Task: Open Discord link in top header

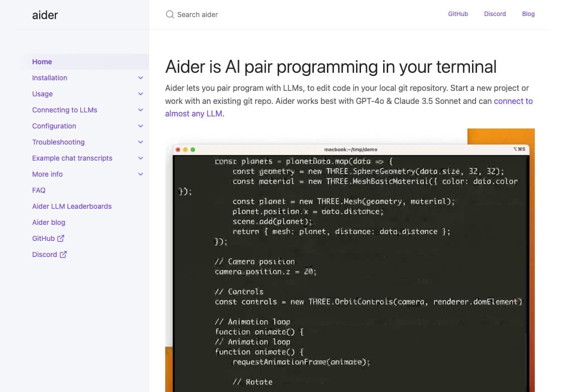Action: coord(495,14)
